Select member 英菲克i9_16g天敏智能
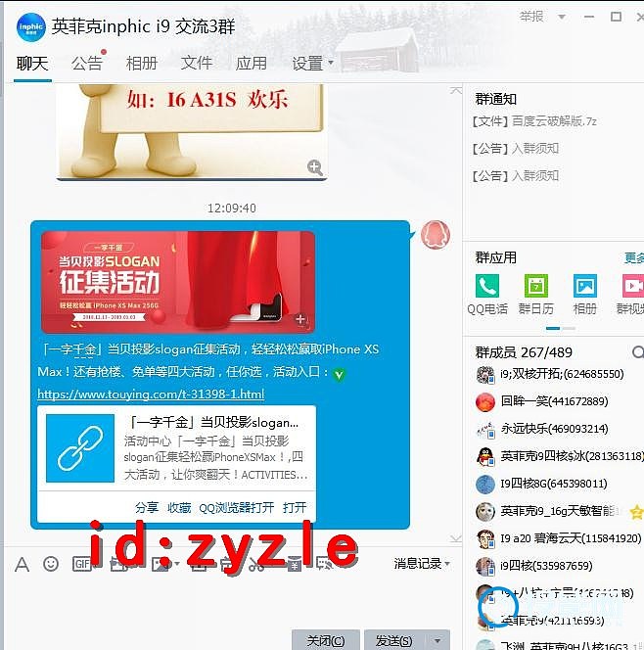644x650 pixels. click(559, 511)
